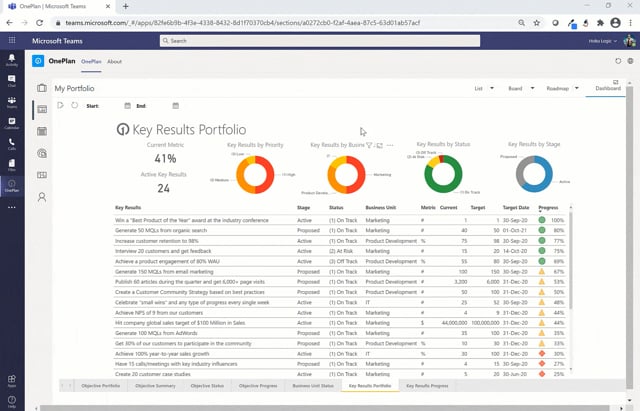Screen dimensions: 640x411
Task: Open Apps store icon in Teams sidebar
Action: point(12,380)
